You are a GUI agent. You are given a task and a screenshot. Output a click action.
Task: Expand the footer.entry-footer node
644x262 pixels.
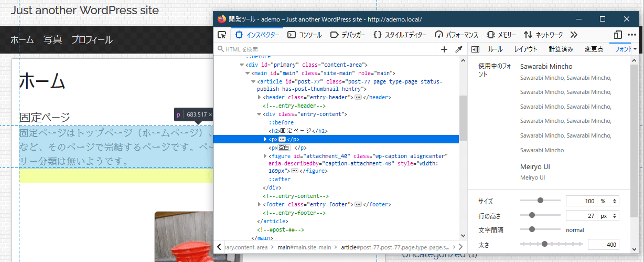point(260,204)
